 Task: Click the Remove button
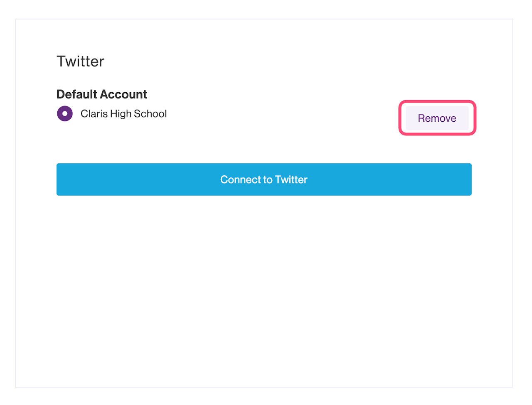coord(437,118)
